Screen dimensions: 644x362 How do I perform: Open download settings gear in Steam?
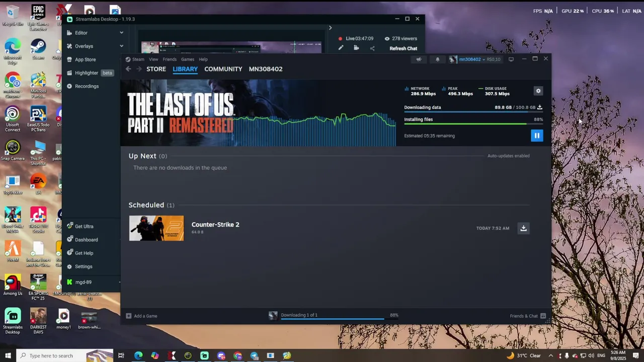click(x=538, y=91)
